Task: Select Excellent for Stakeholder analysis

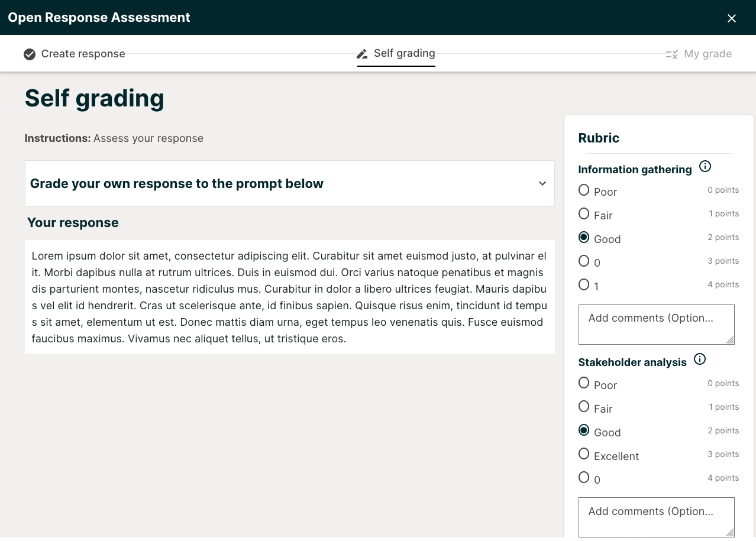Action: 584,453
